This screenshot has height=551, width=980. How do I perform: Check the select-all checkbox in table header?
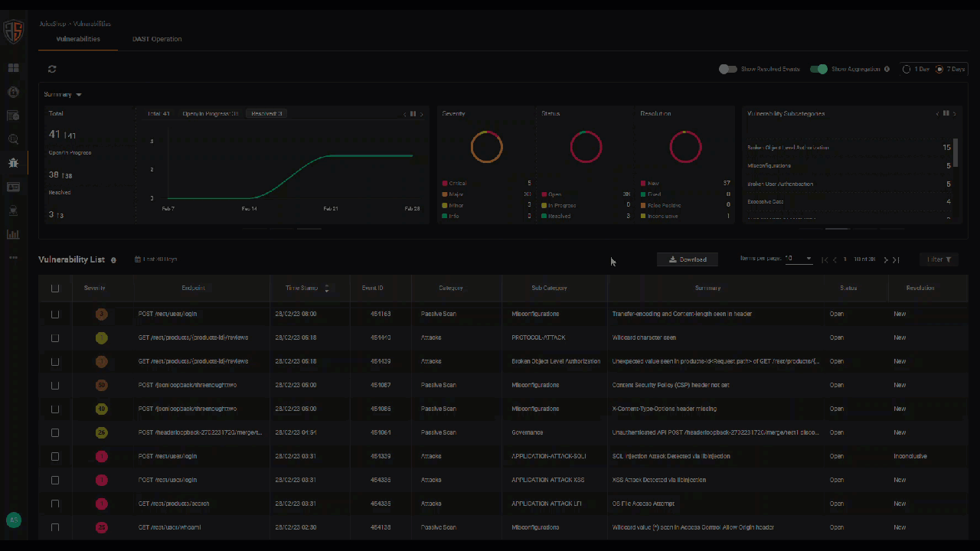(55, 289)
